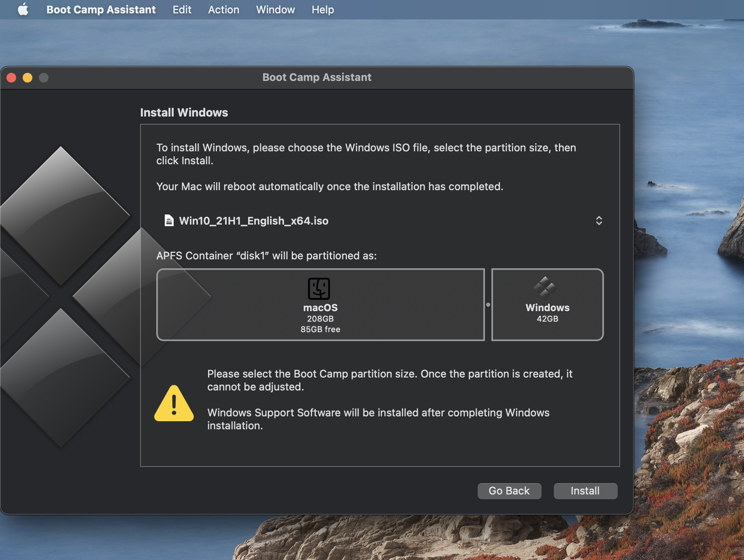Open the ISO file chooser arrows
The image size is (744, 560).
(x=599, y=221)
